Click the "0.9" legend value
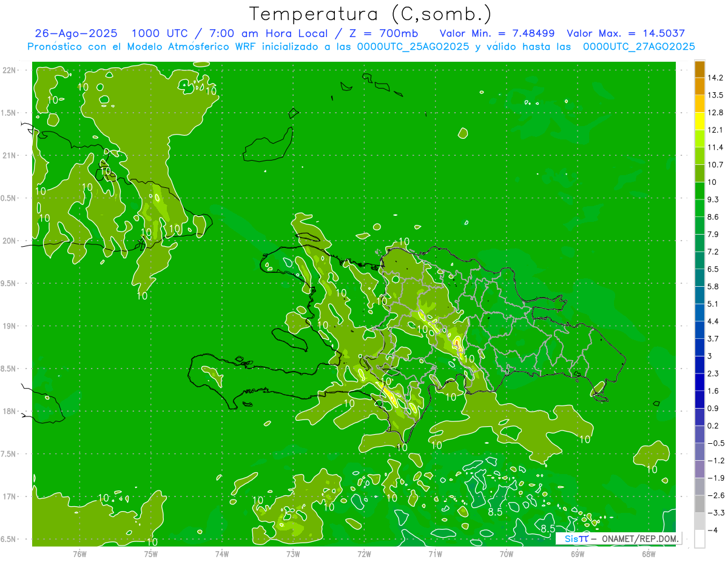The height and width of the screenshot is (562, 728). pos(713,409)
